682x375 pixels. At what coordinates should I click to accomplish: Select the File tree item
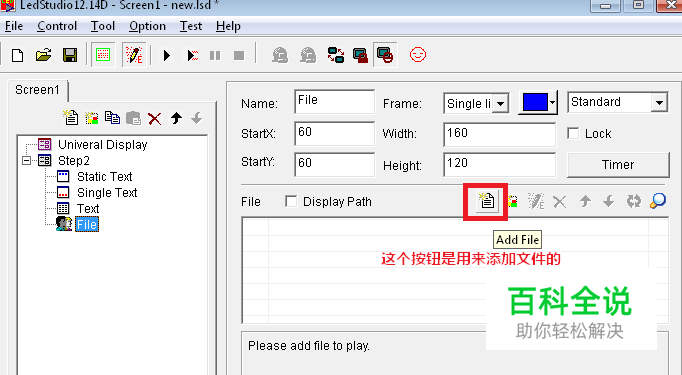pyautogui.click(x=87, y=224)
